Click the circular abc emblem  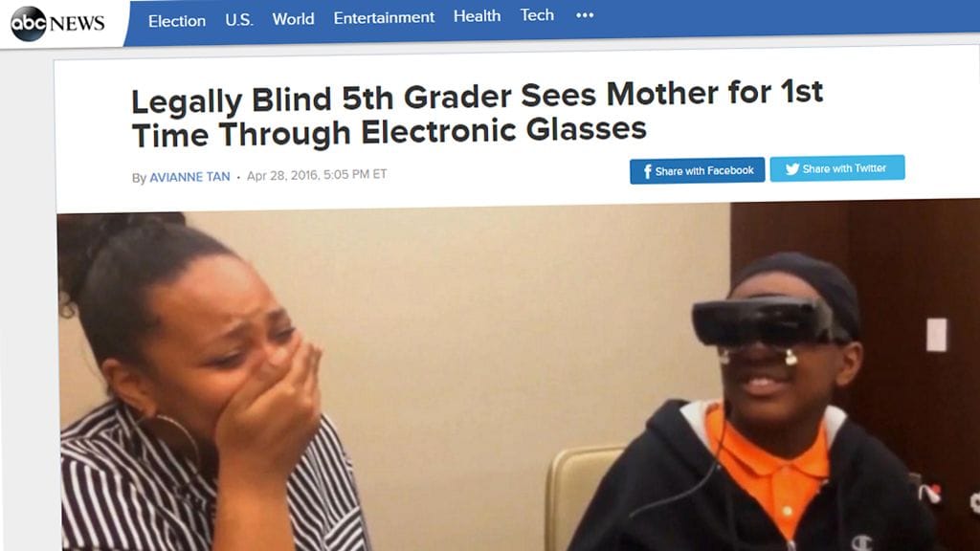(28, 24)
